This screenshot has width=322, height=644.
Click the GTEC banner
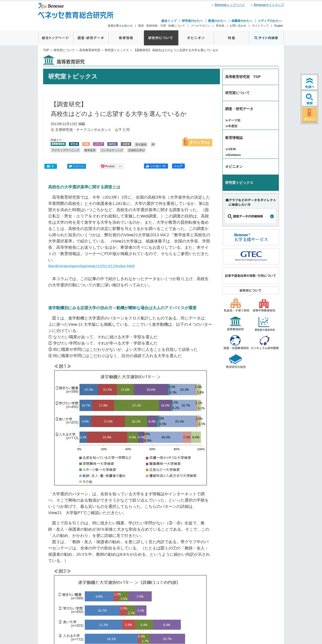click(x=251, y=256)
